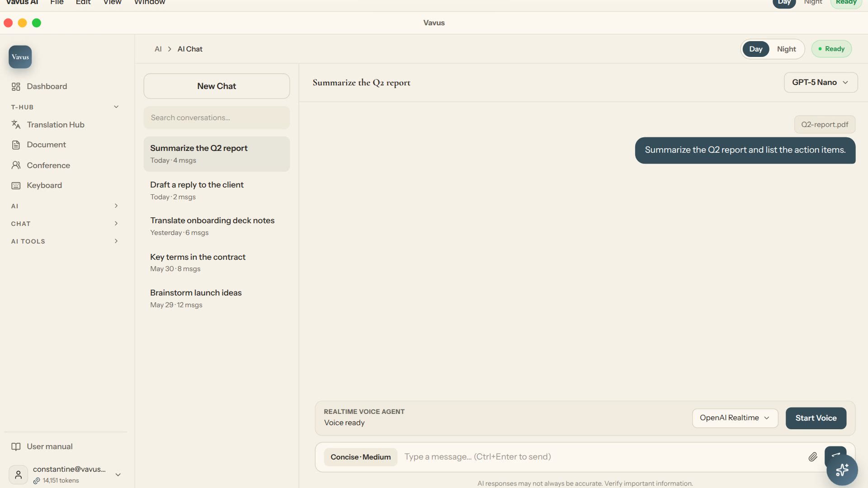Click the Ready badge in menu bar
This screenshot has width=868, height=488.
(846, 3)
